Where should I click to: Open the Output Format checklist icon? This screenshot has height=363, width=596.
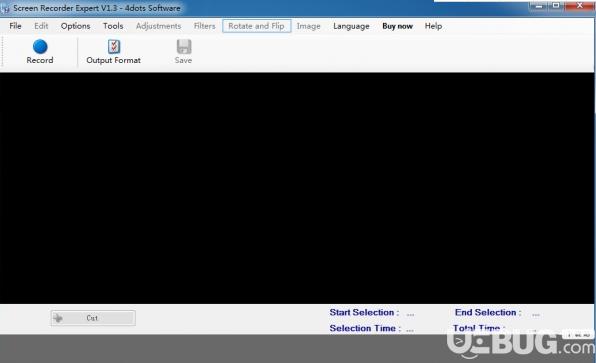tap(114, 46)
